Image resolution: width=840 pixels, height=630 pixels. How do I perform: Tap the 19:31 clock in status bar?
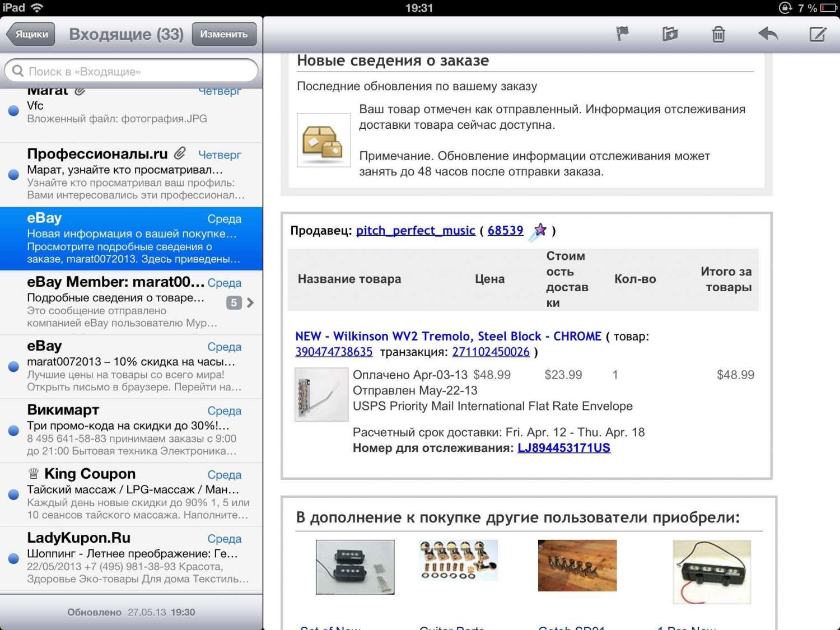tap(419, 8)
